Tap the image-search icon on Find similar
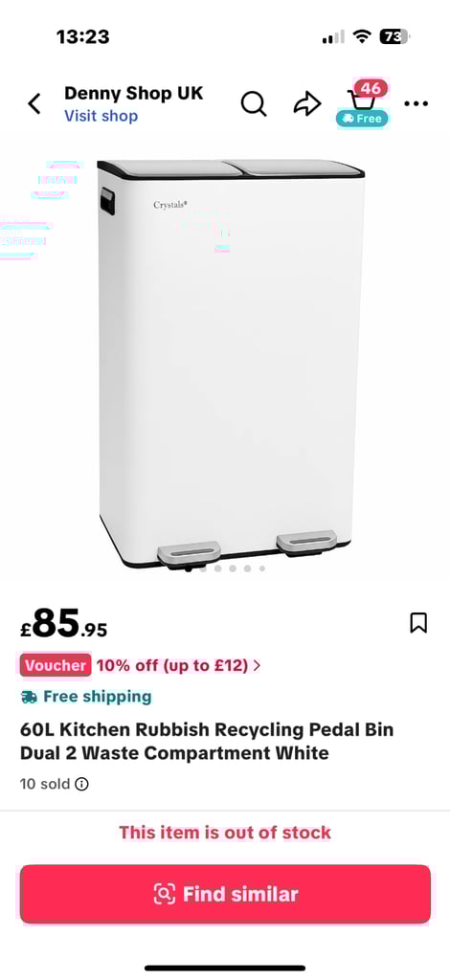 tap(165, 894)
